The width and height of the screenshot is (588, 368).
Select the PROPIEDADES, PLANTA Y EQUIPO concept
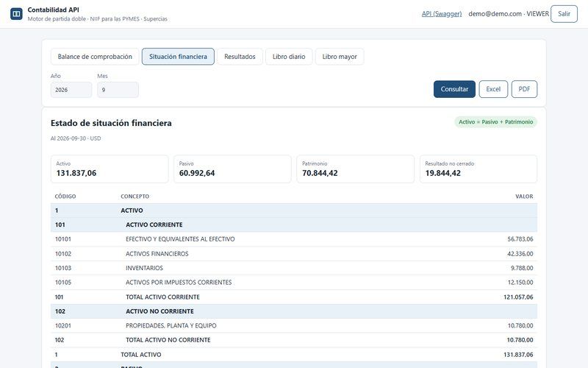pos(171,325)
